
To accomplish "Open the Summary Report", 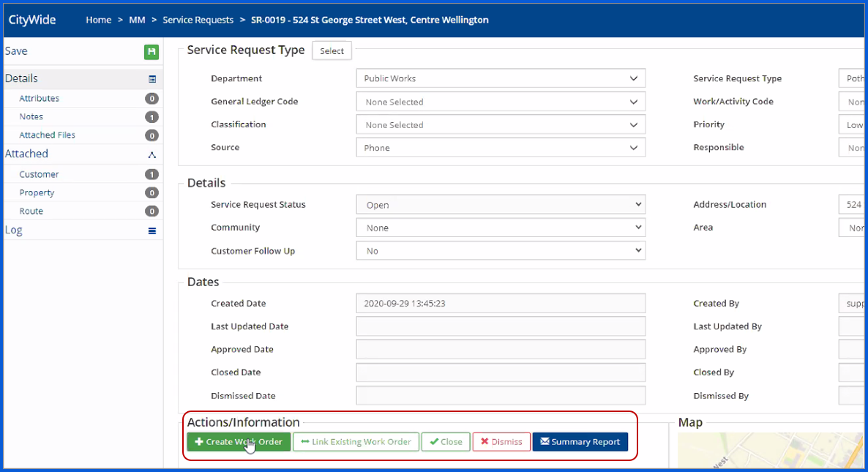I will (x=580, y=442).
